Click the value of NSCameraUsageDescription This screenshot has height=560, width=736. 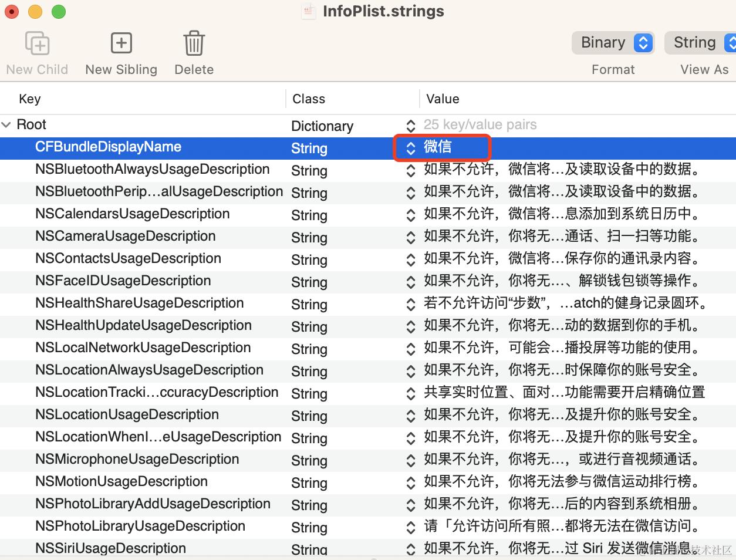pos(562,236)
